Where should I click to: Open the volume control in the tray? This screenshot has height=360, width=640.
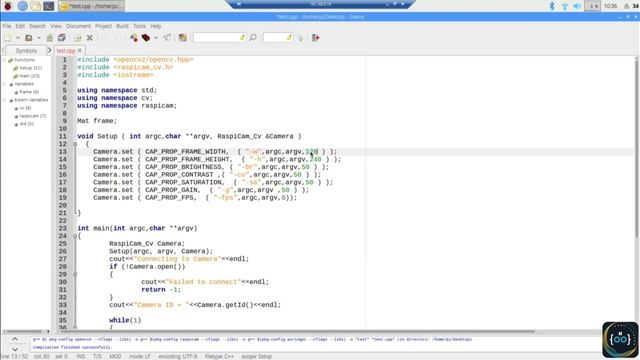click(x=577, y=6)
